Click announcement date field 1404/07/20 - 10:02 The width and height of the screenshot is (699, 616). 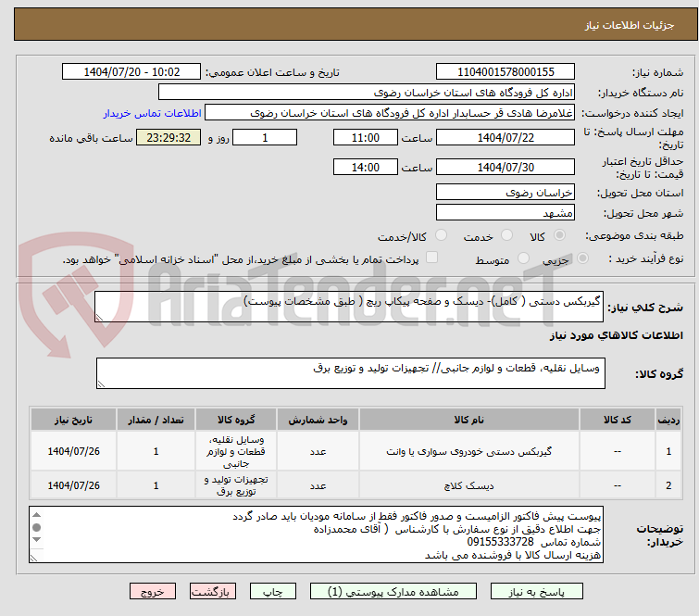131,72
